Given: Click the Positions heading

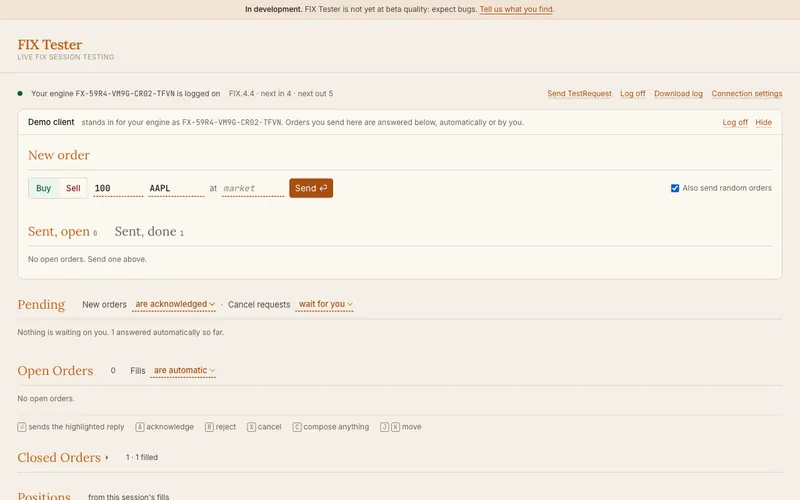Looking at the screenshot, I should [x=44, y=495].
